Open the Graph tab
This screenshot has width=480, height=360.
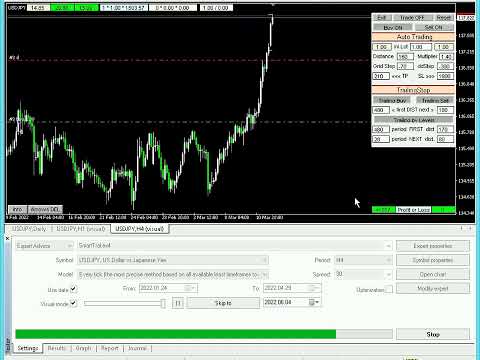coord(83,348)
